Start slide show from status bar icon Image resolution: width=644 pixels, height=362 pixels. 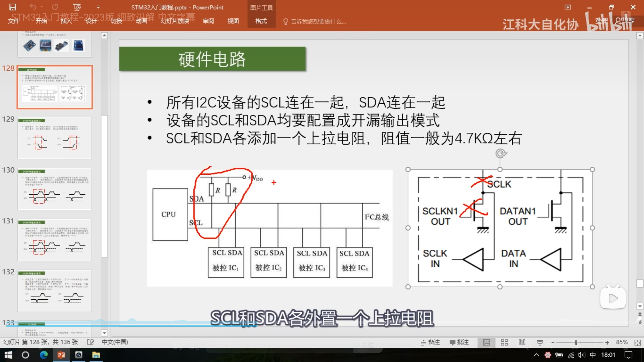(540, 342)
